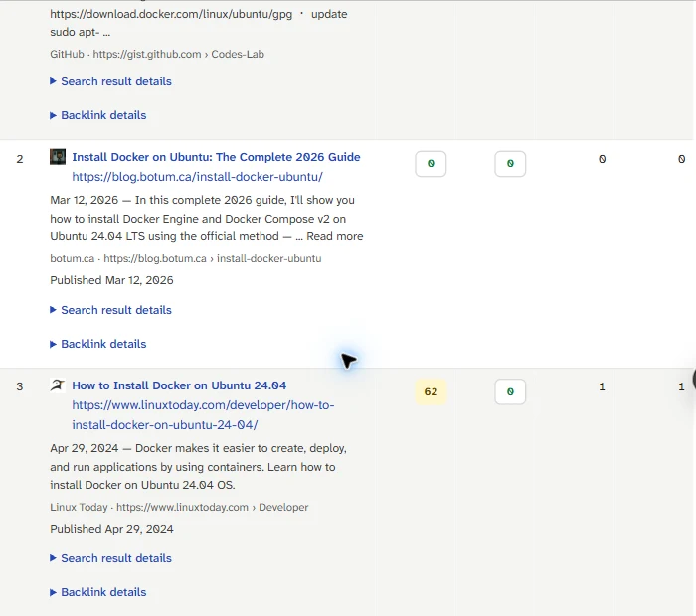Click rank number 2 in the results list
Viewport: 696px width, 616px height.
click(x=20, y=159)
